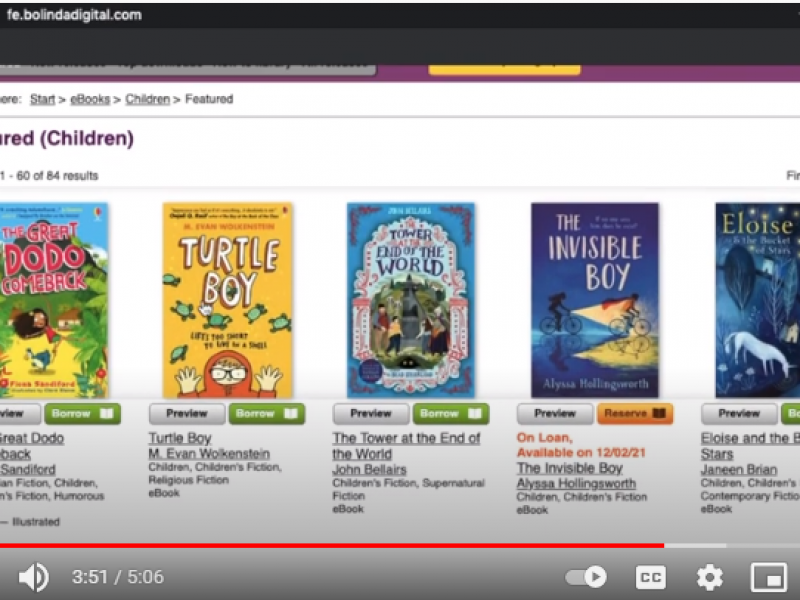Toggle the autoplay switch

pos(586,577)
